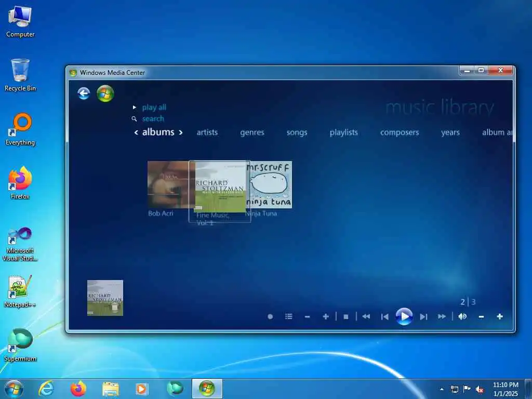
Task: Switch to songs view
Action: [297, 132]
